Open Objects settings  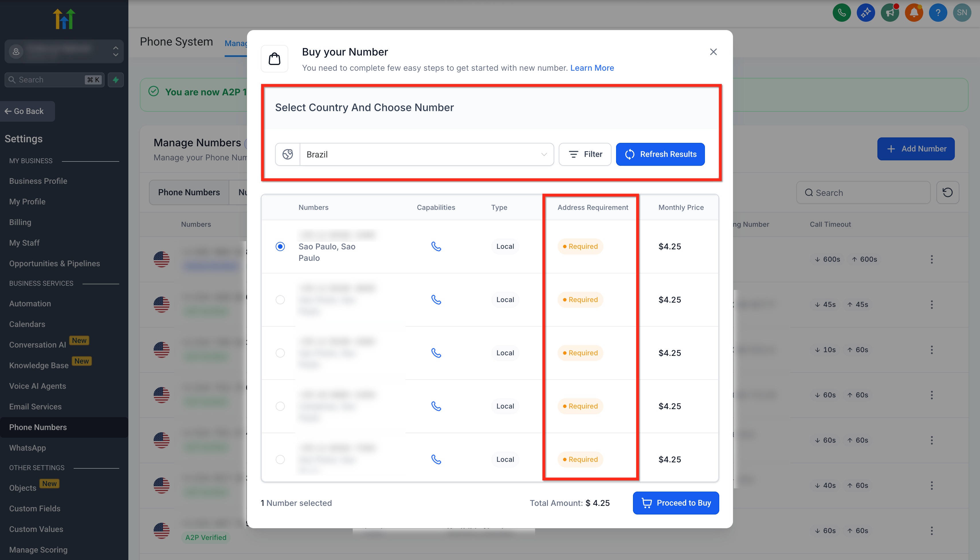tap(23, 488)
